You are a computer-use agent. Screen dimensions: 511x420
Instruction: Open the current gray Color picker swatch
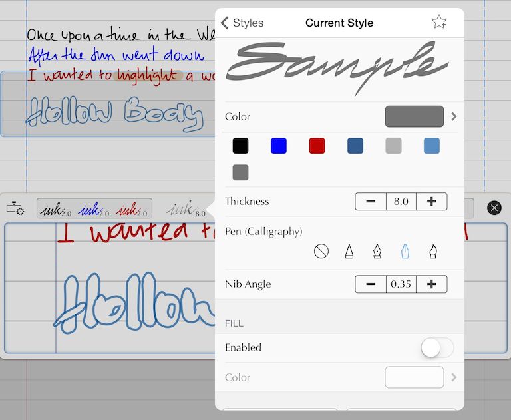tap(415, 116)
